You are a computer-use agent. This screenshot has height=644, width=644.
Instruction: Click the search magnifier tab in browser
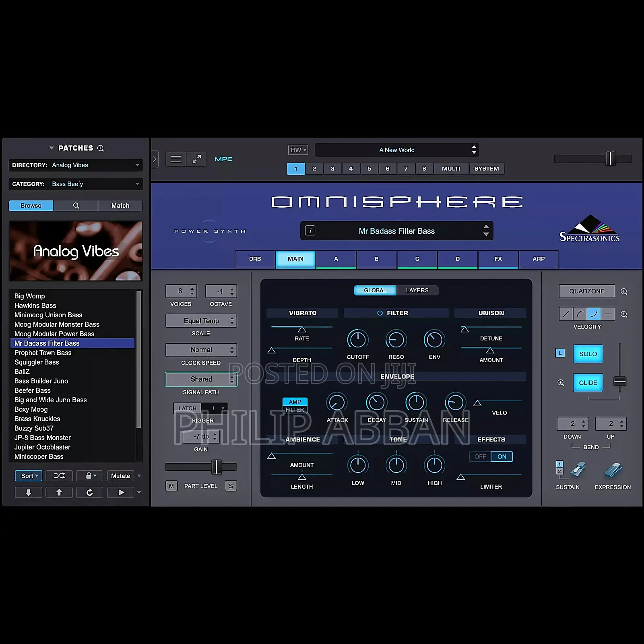pos(76,206)
